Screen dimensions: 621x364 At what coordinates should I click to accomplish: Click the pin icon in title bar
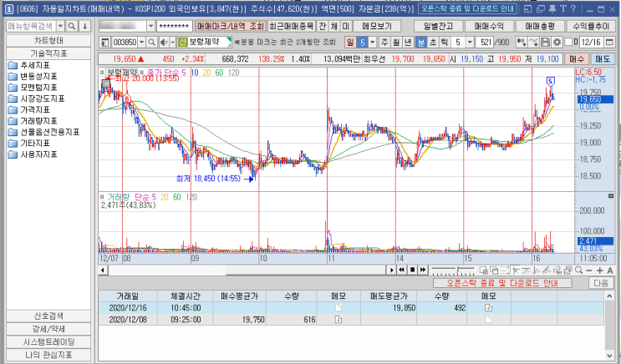tap(552, 8)
